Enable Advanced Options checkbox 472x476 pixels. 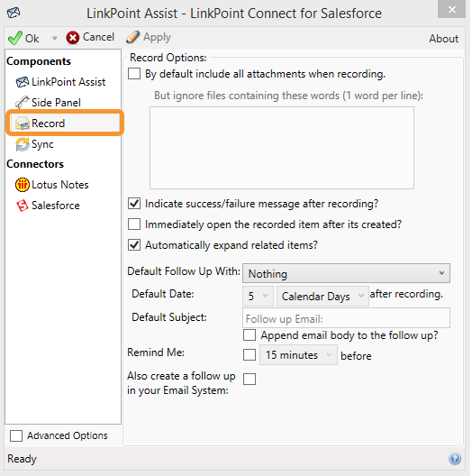point(16,435)
